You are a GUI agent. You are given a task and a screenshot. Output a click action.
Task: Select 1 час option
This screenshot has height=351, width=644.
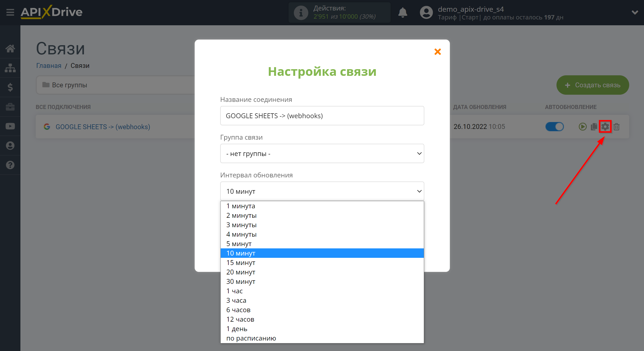tap(322, 291)
